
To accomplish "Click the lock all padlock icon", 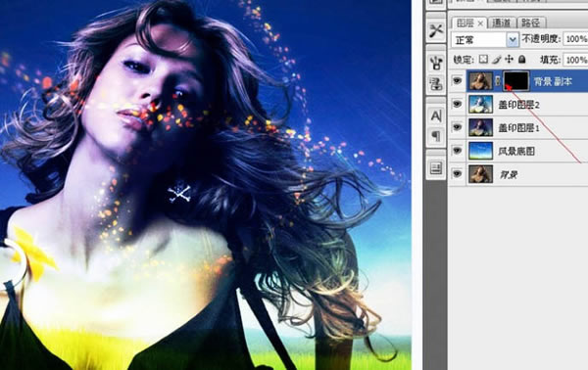I will click(x=521, y=59).
